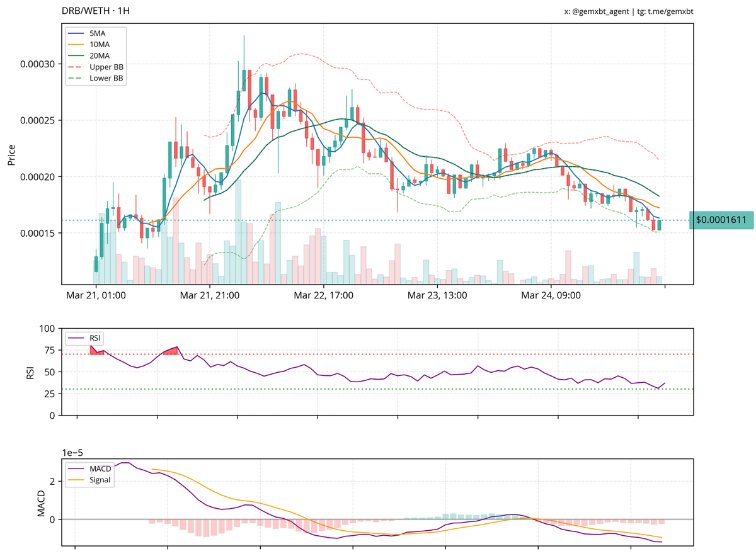Click the DRB/WETH · 1H chart title
The image size is (756, 556).
point(96,11)
